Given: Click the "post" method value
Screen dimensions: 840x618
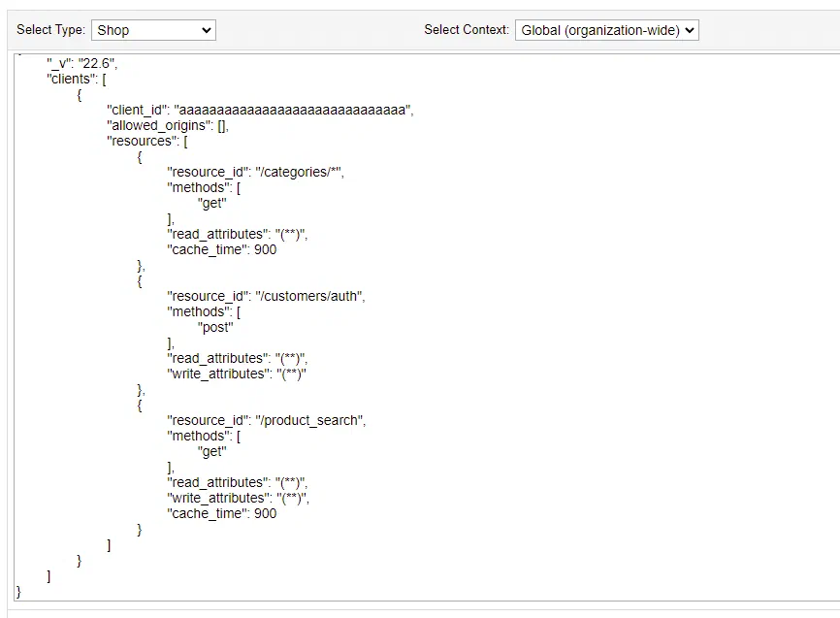Looking at the screenshot, I should click(215, 328).
